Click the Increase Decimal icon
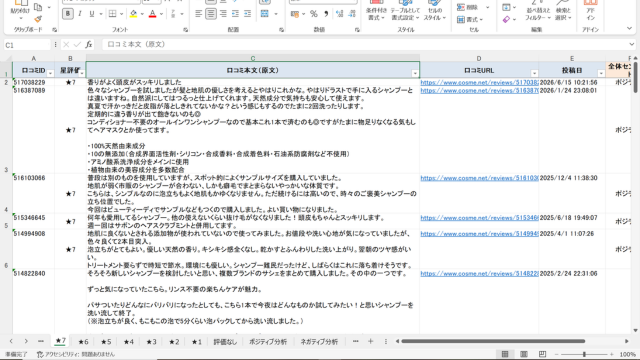This screenshot has width=640, height=360. [339, 14]
